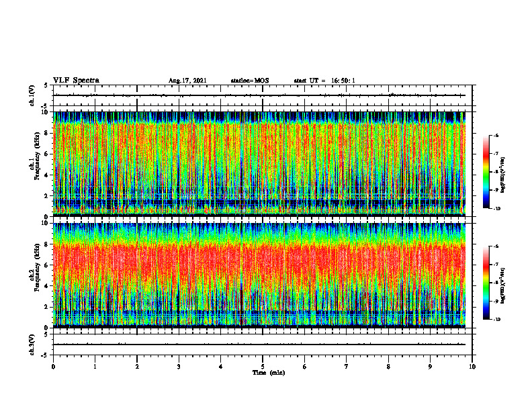Click time axis tick label "9"

pyautogui.click(x=430, y=367)
